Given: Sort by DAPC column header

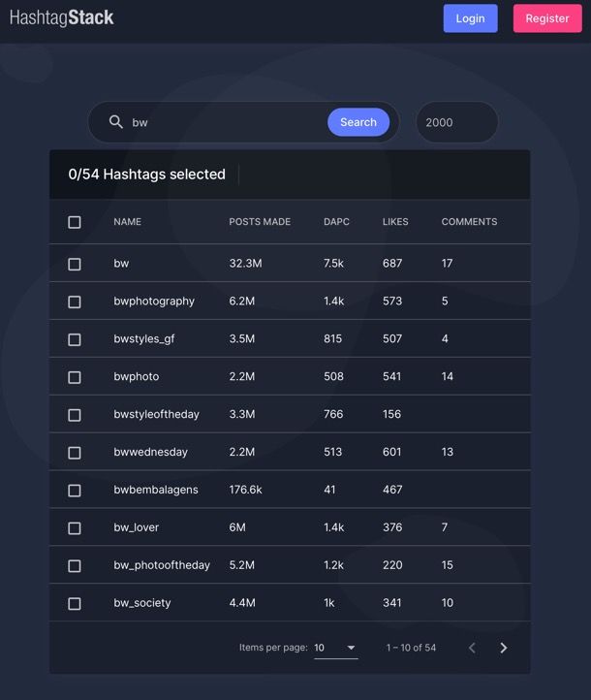Looking at the screenshot, I should (x=336, y=222).
